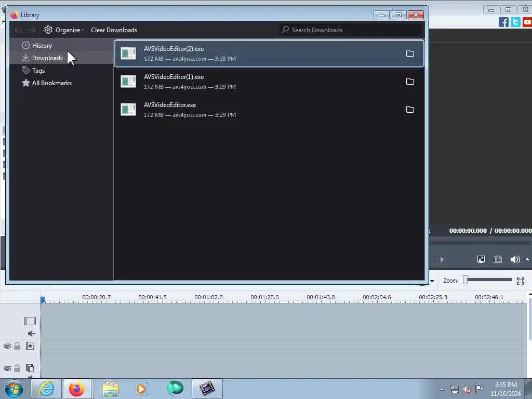Take a snapshot of the preview
532x399 pixels.
(498, 260)
